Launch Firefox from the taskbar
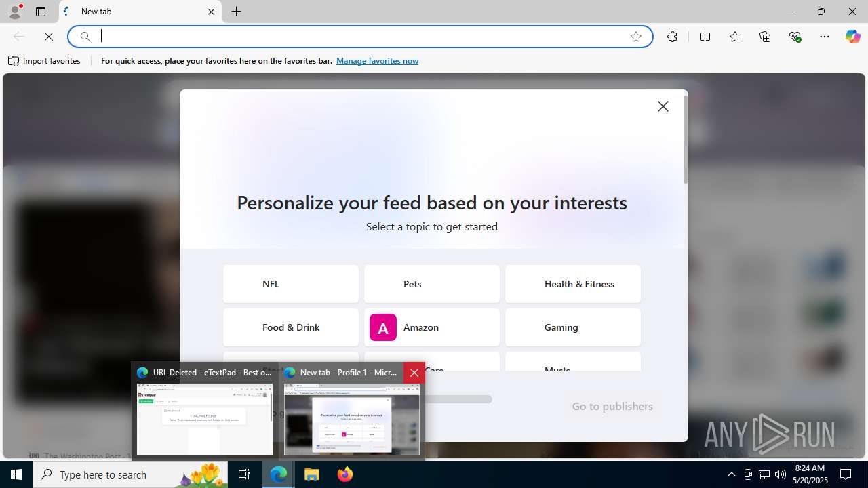 (x=344, y=474)
